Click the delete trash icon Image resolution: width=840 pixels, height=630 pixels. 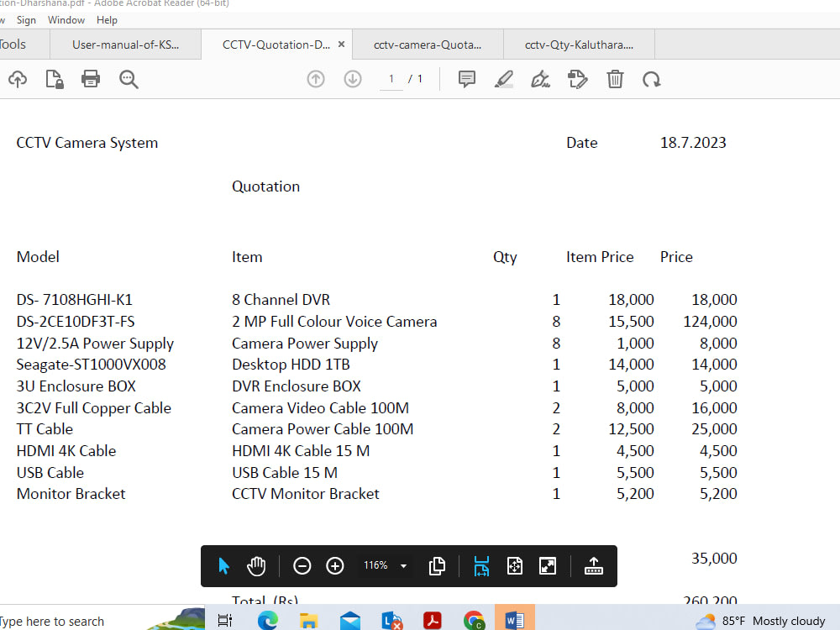point(615,79)
